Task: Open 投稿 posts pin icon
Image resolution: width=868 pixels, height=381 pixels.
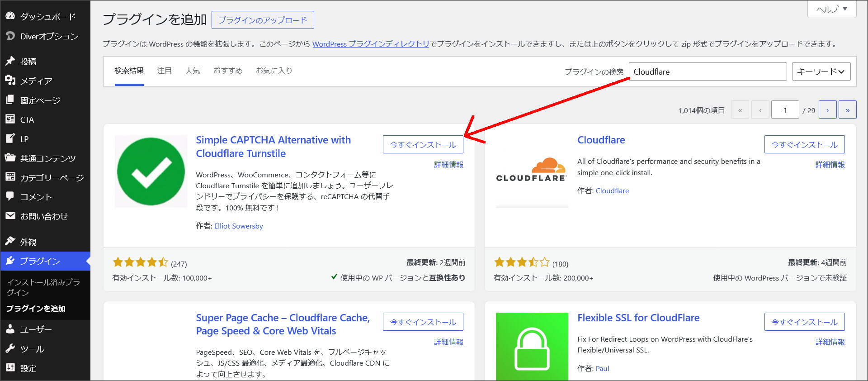Action: 10,61
